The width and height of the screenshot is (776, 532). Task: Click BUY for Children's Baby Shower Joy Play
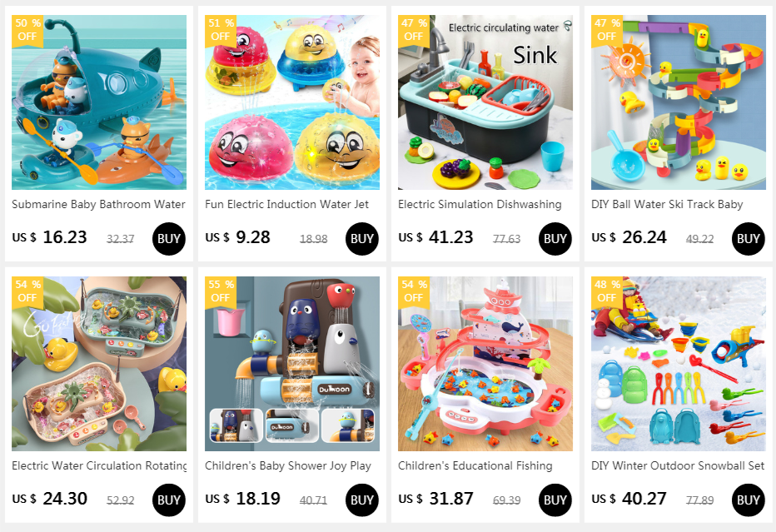(361, 500)
